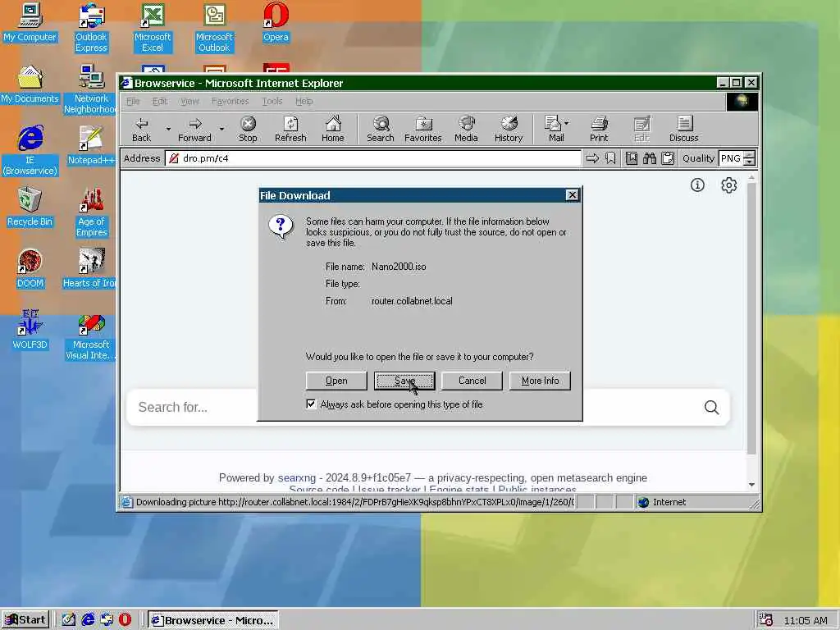Click the page's vertical scrollbar thumb
840x630 pixels.
(x=751, y=319)
